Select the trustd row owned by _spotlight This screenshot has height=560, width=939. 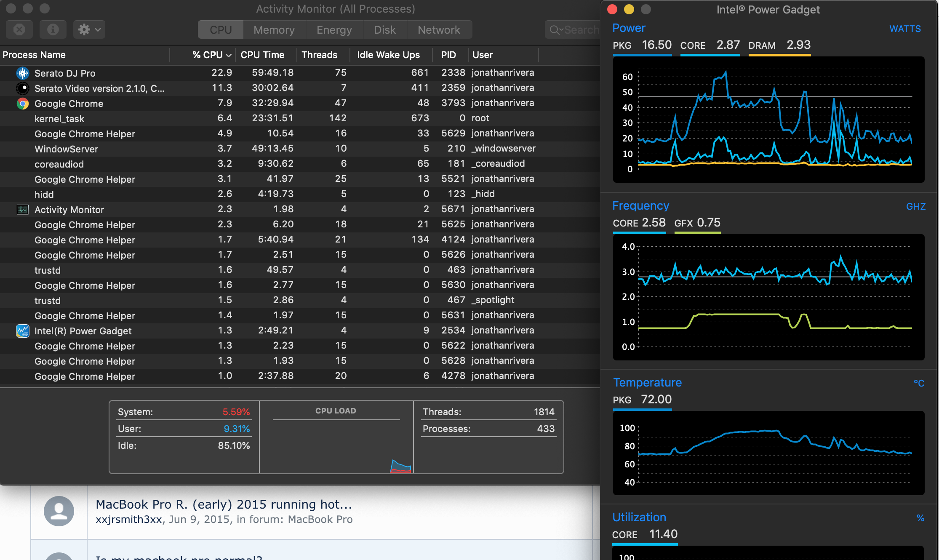(300, 300)
